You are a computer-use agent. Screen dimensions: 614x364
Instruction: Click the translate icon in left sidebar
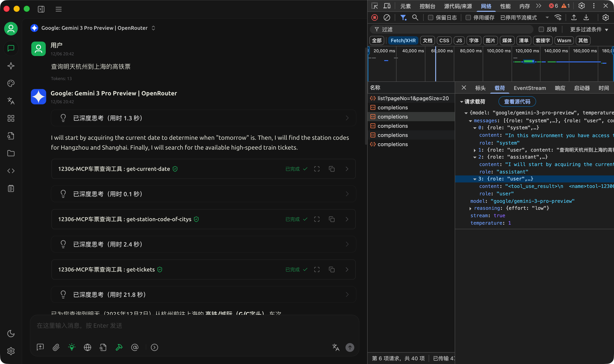click(x=11, y=101)
